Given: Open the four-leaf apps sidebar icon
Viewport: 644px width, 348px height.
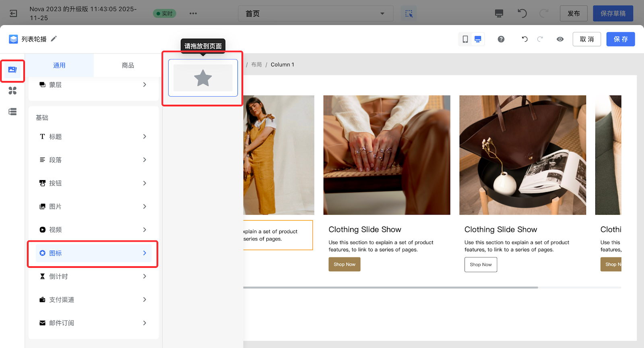Looking at the screenshot, I should coord(12,91).
